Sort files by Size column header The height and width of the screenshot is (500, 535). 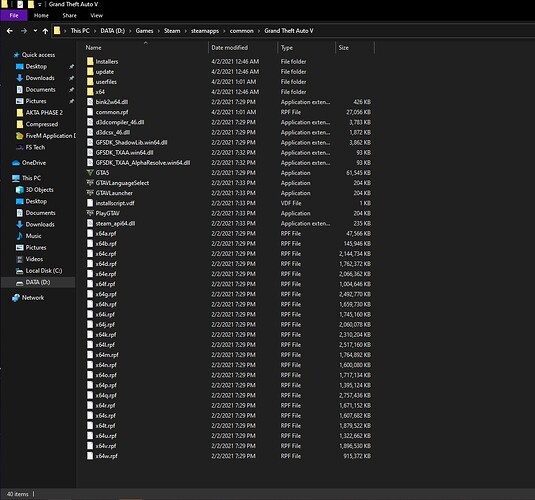(344, 48)
